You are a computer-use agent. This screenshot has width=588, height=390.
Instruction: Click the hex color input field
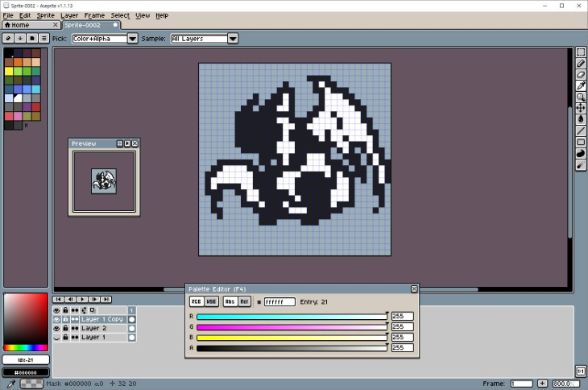click(279, 301)
